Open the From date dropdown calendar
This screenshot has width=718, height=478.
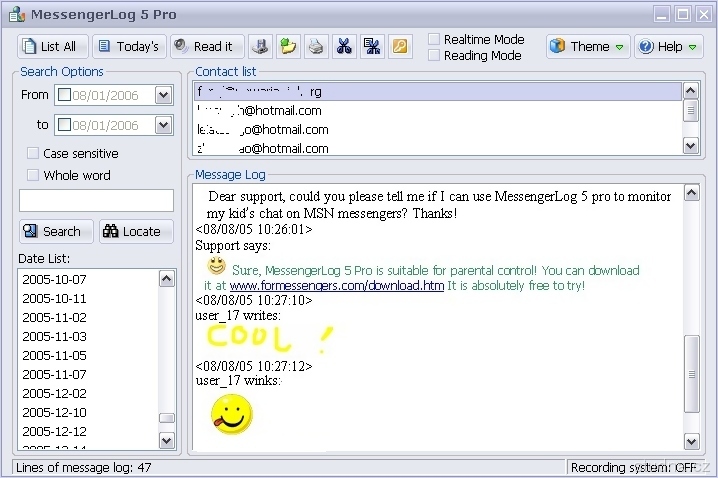163,95
